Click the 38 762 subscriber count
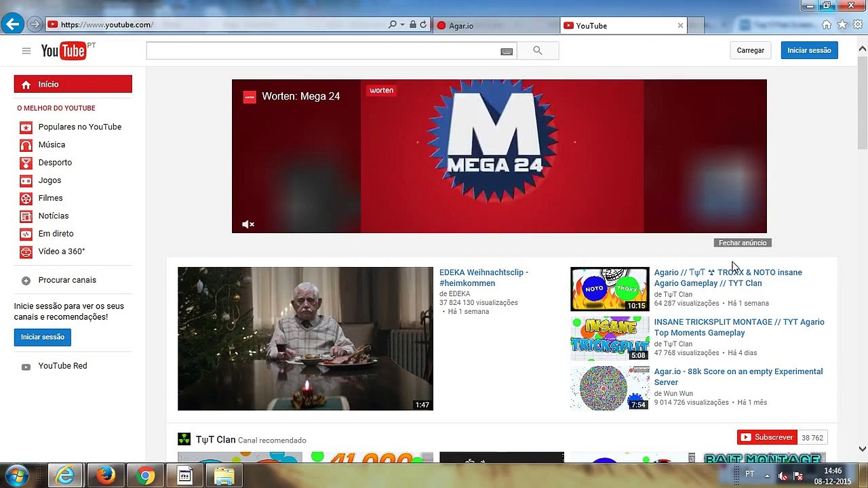 pos(812,438)
